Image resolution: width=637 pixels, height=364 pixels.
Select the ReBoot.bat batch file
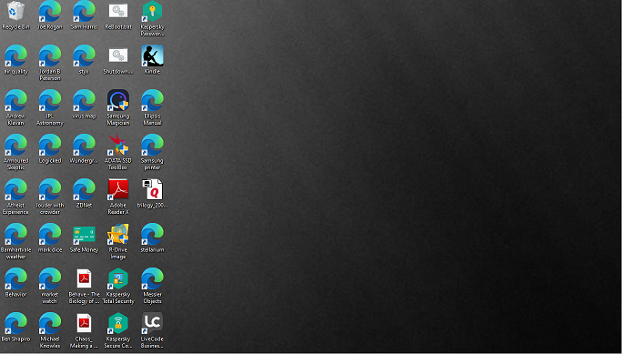click(118, 13)
